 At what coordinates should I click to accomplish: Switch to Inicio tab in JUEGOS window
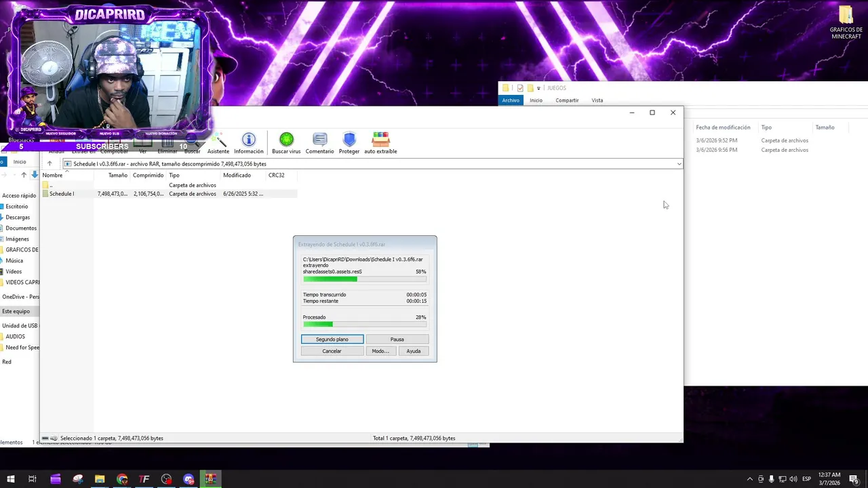pos(536,100)
